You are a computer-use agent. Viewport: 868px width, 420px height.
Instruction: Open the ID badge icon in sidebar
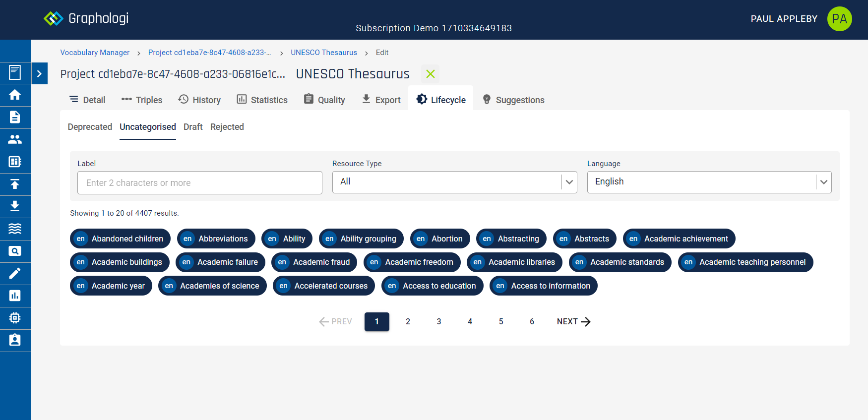tap(15, 340)
